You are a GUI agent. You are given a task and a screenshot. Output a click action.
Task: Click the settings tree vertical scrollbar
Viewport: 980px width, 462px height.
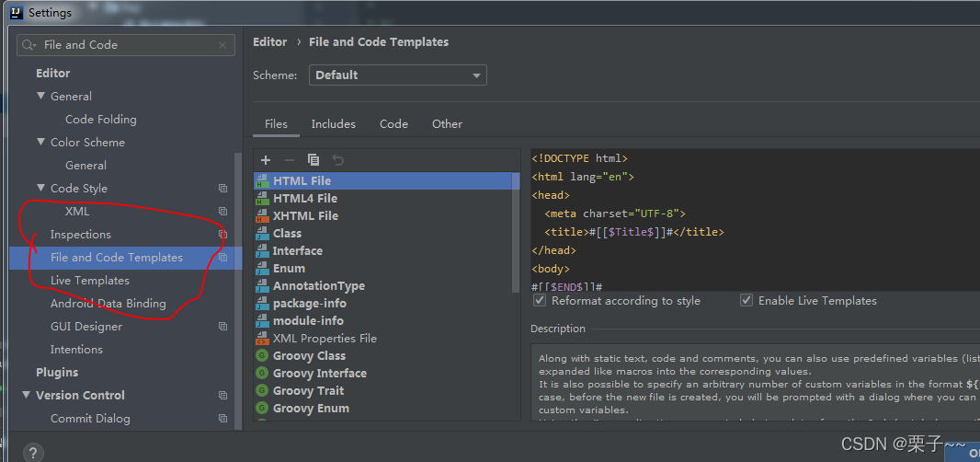click(237, 291)
